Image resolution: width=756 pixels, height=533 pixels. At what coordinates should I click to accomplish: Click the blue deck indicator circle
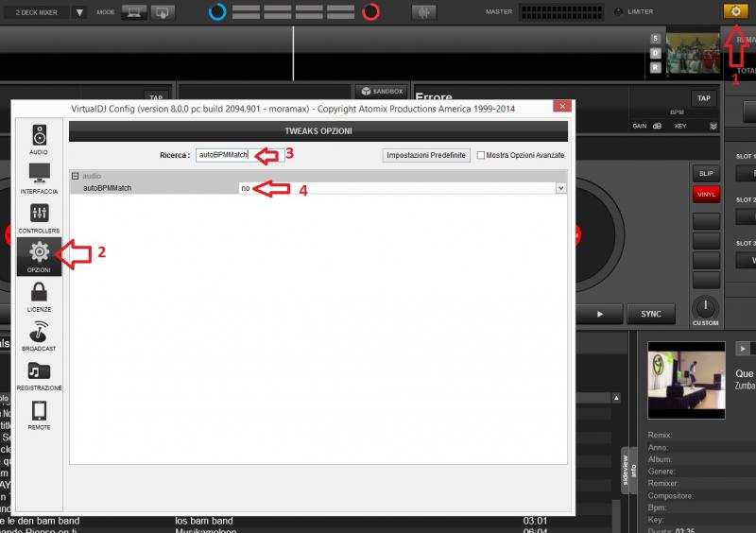click(217, 11)
